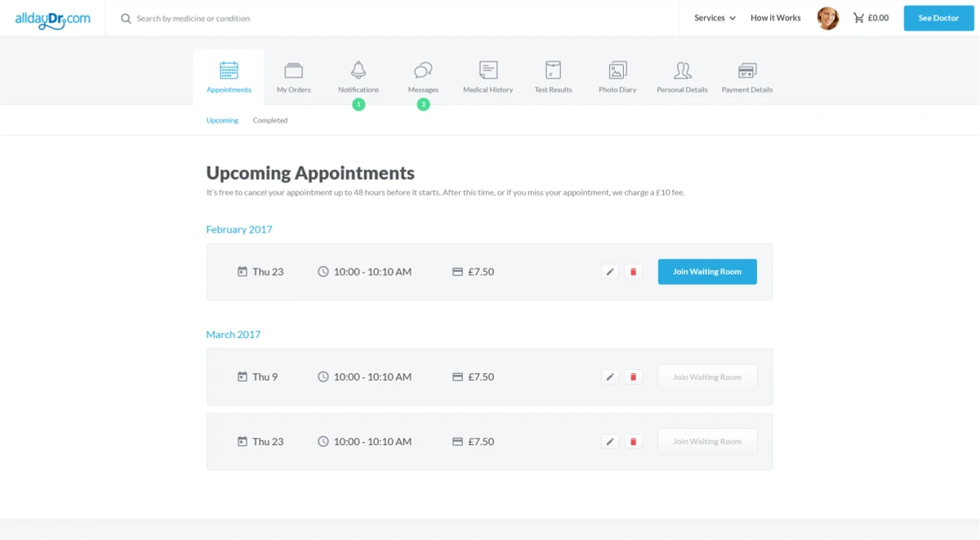Select the Upcoming appointments tab
The height and width of the screenshot is (540, 980).
click(x=222, y=121)
